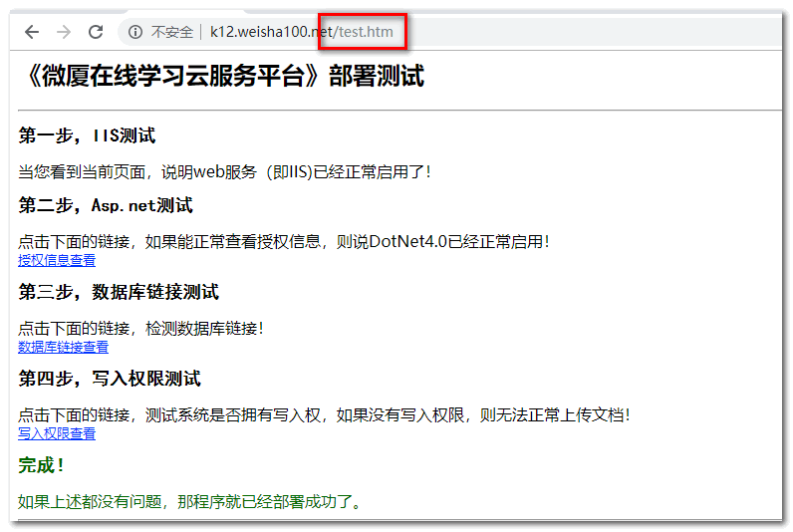Click the green 部署成功 closing sentence
793x532 pixels.
(x=189, y=501)
